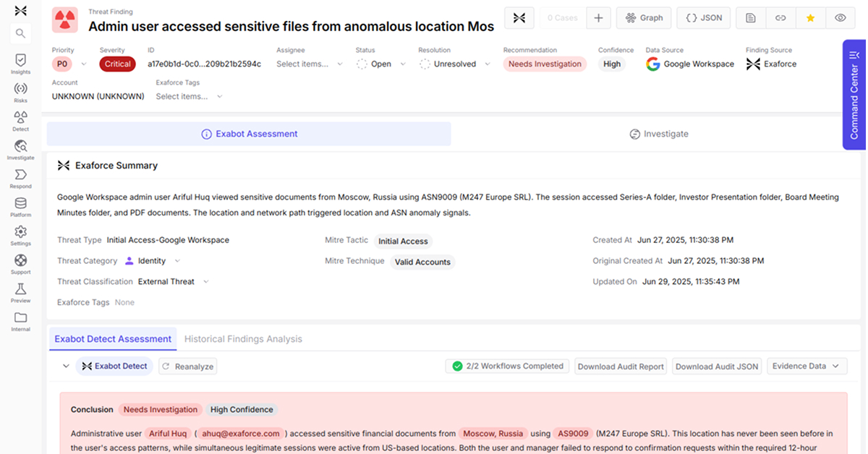Open Platform in the sidebar

pyautogui.click(x=20, y=207)
